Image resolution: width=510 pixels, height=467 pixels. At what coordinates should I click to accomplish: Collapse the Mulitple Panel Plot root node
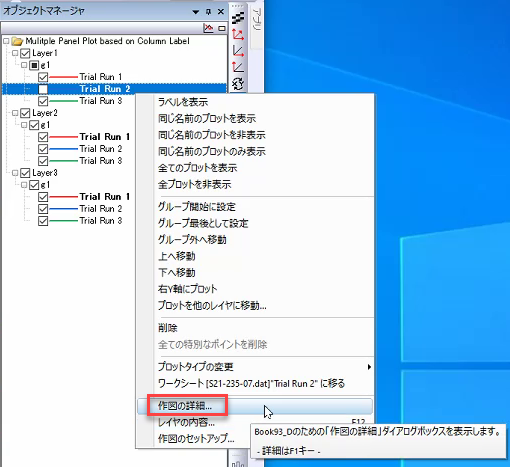(x=6, y=41)
